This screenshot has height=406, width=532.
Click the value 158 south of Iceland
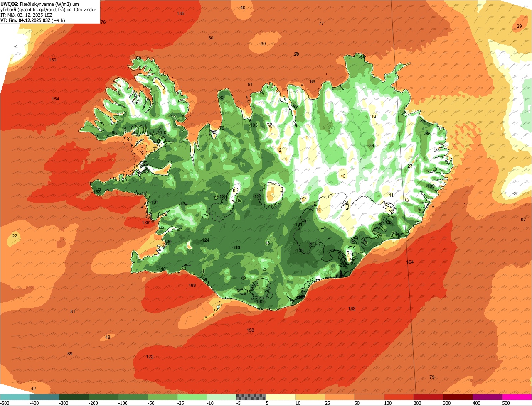[x=250, y=330]
